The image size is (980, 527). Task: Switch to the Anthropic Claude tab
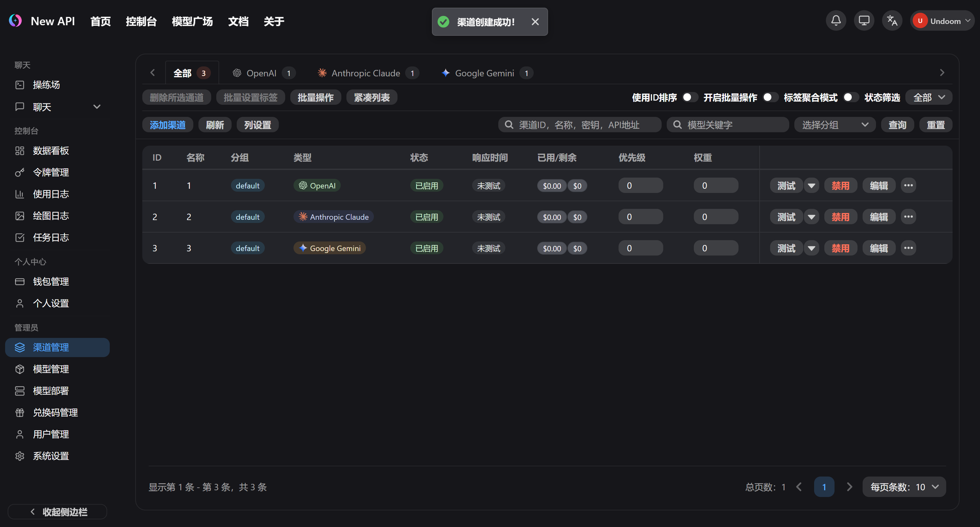point(365,73)
